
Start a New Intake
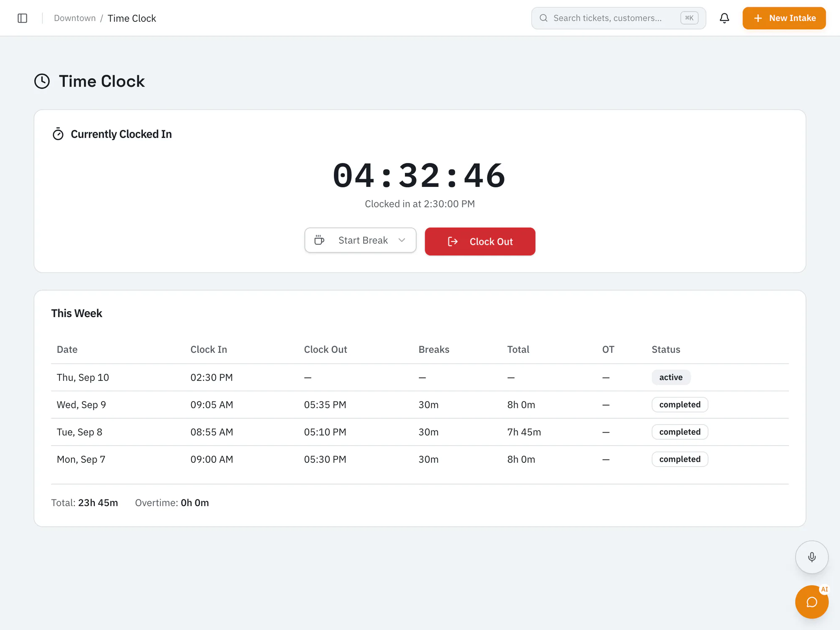coord(784,18)
